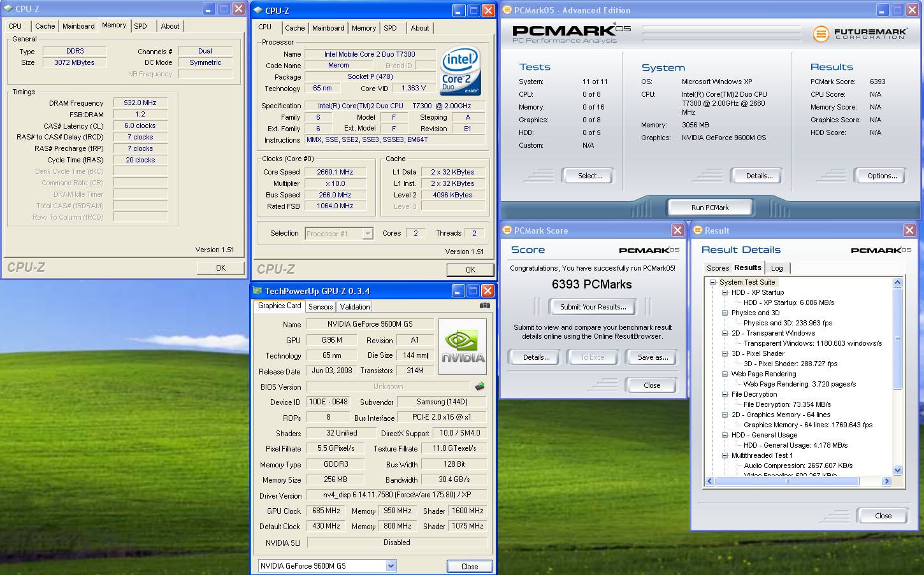Screen dimensions: 924x575
Task: Click the GPU Clock 685 MHz field
Action: tap(326, 511)
